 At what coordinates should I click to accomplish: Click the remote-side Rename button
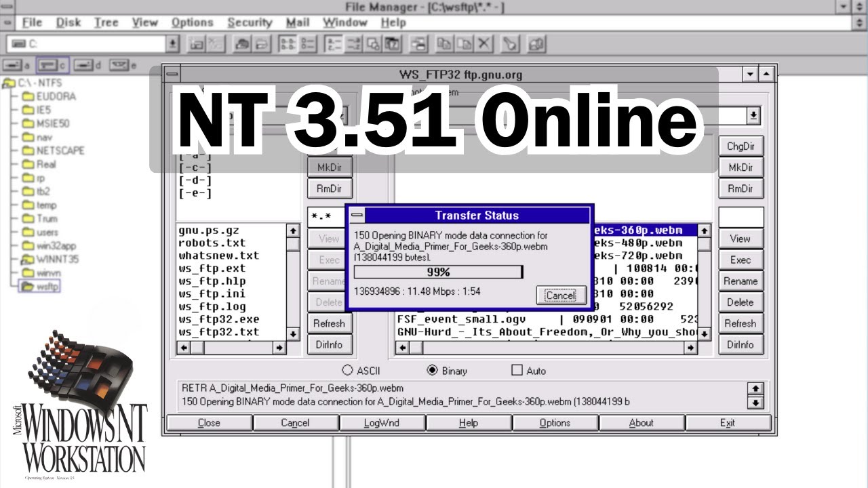click(741, 281)
